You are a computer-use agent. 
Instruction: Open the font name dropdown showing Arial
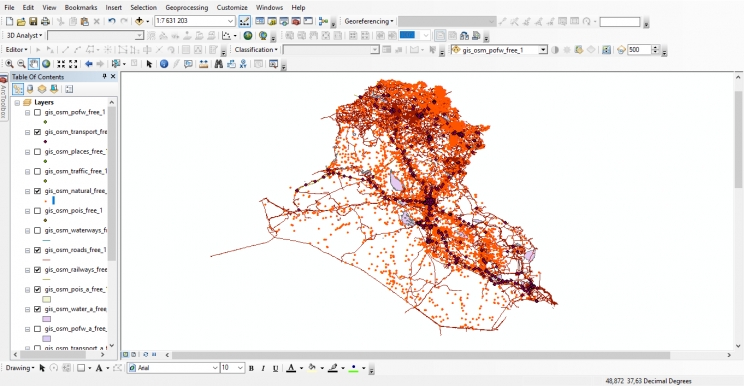(x=215, y=368)
